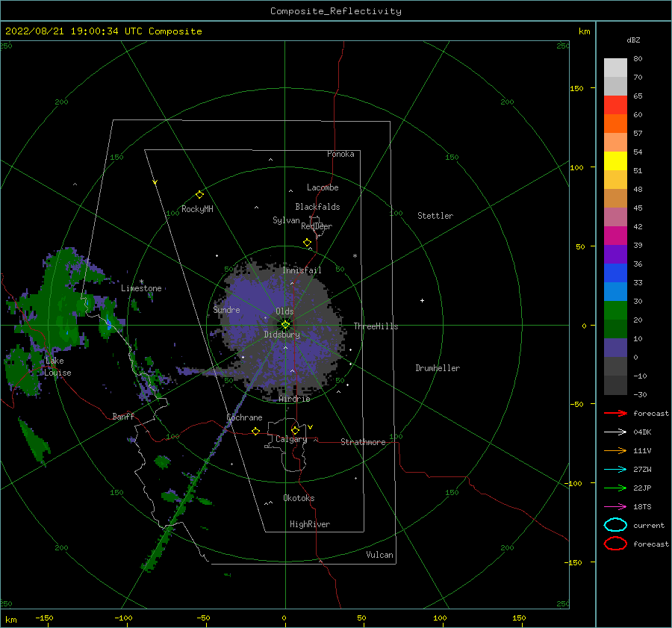Screen dimensions: 672x628
Task: Click the purple swatch between 39 and 36
Action: click(x=615, y=255)
